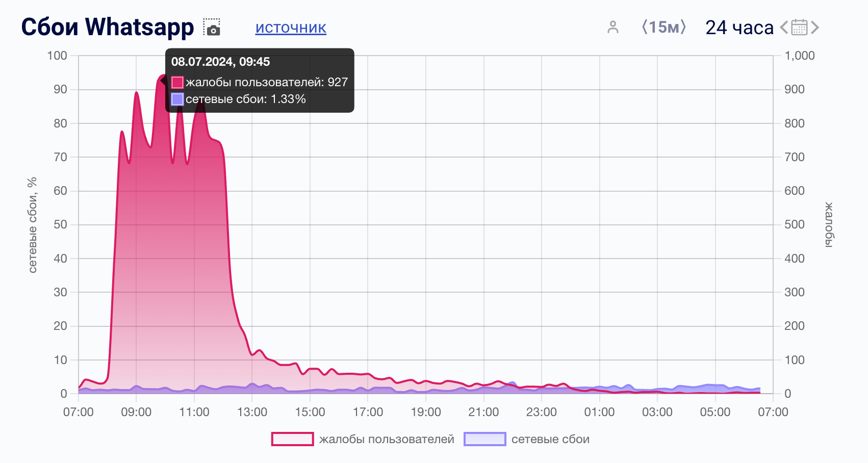Click the "90" left axis label
868x463 pixels.
pos(61,89)
